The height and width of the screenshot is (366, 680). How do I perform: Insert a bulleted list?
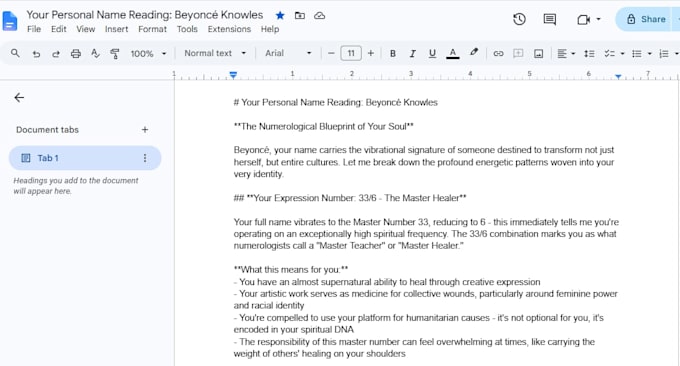(637, 53)
